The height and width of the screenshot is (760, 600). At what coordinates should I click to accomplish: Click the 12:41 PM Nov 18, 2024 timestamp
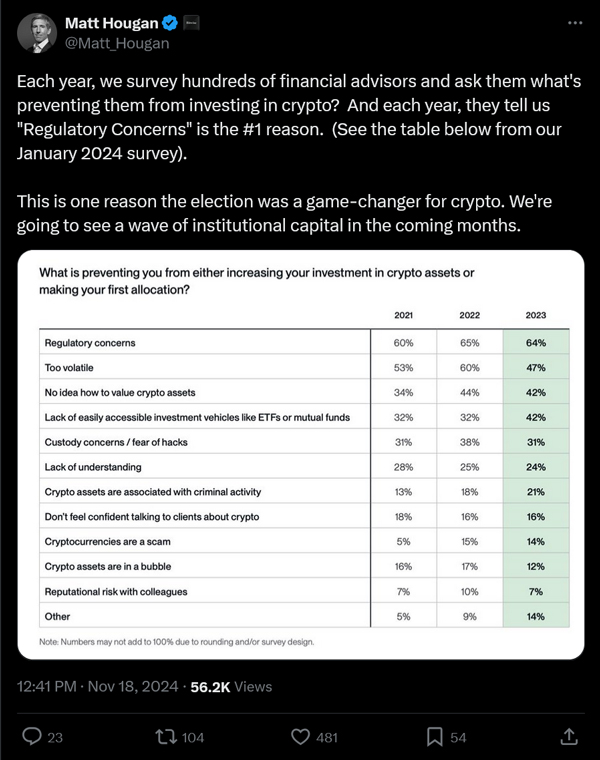coord(97,687)
